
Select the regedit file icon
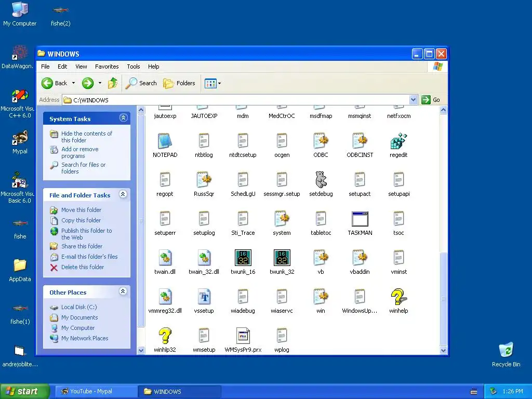398,141
